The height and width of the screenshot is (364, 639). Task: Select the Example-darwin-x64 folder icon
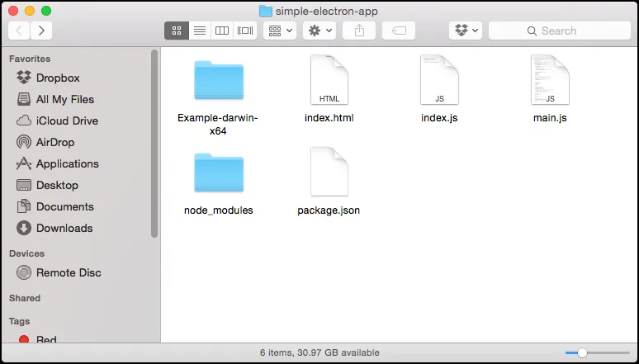[x=219, y=80]
